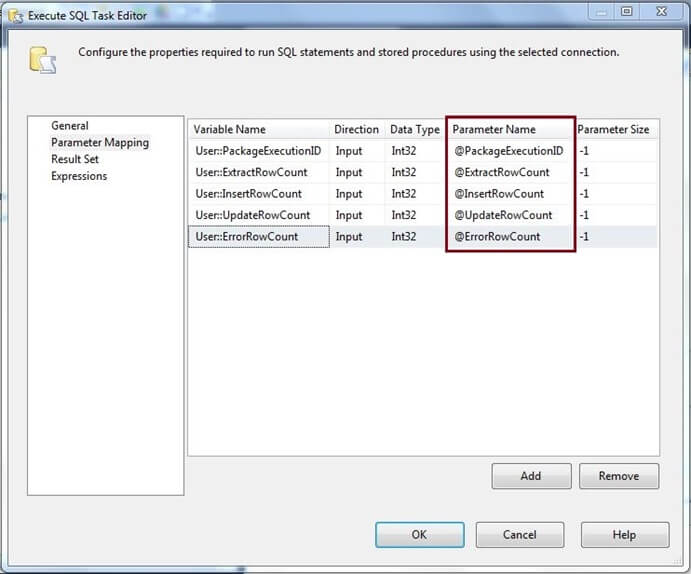Click Int32 data type in UpdateRowCount row
Image resolution: width=691 pixels, height=574 pixels.
coord(415,215)
